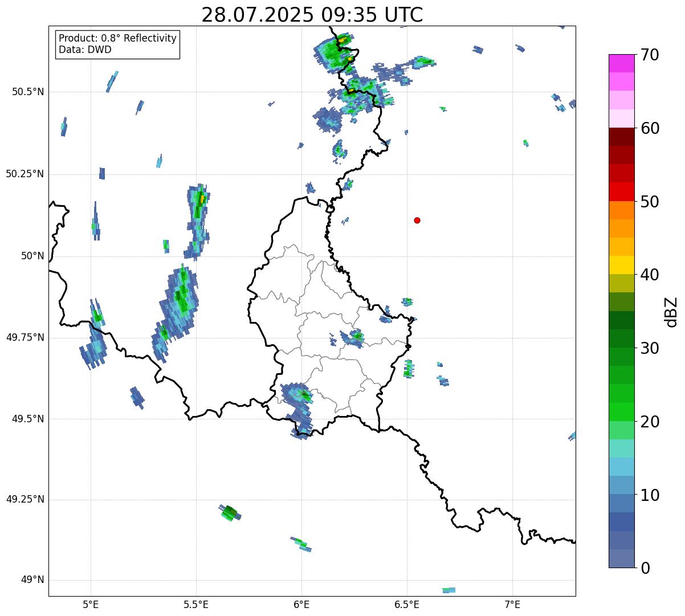Viewport: 685px width, 616px height.
Task: Click the 50°N latitude label
Action: pos(32,256)
